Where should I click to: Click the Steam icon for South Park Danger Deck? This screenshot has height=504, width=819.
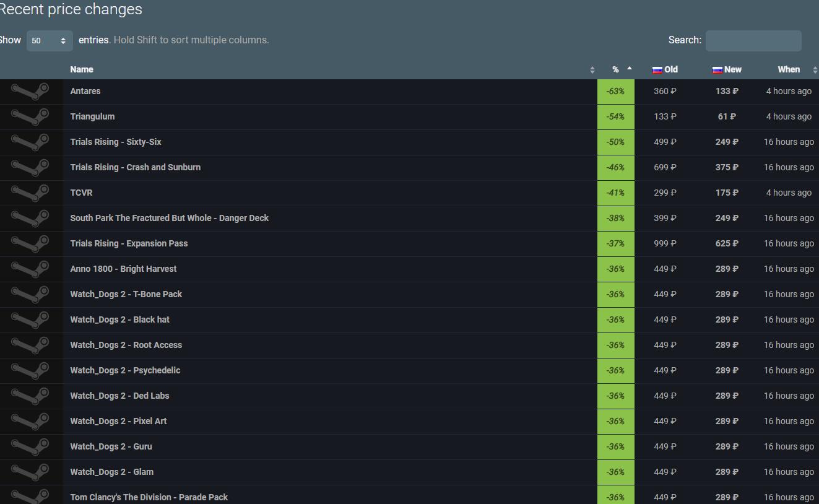(30, 219)
